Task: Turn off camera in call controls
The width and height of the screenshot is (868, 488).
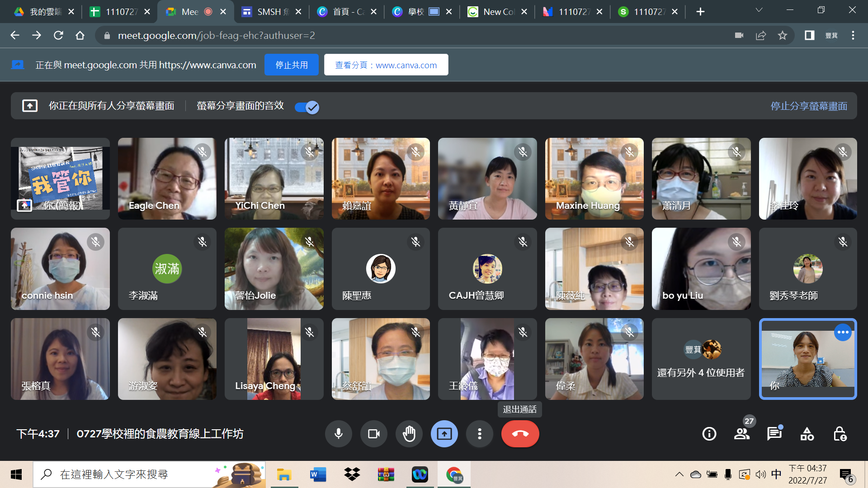Action: 373,434
